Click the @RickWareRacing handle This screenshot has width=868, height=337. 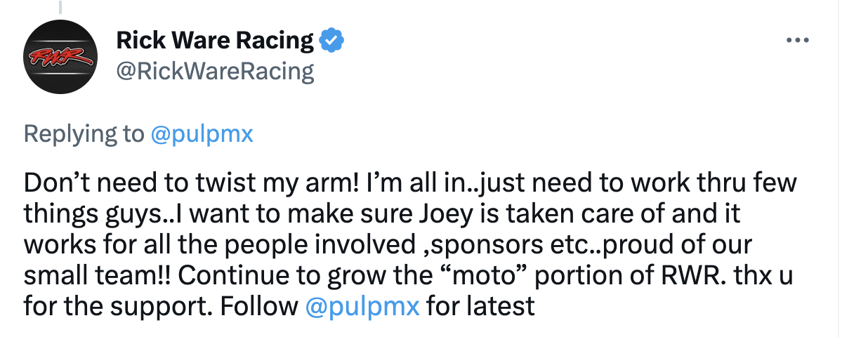214,71
